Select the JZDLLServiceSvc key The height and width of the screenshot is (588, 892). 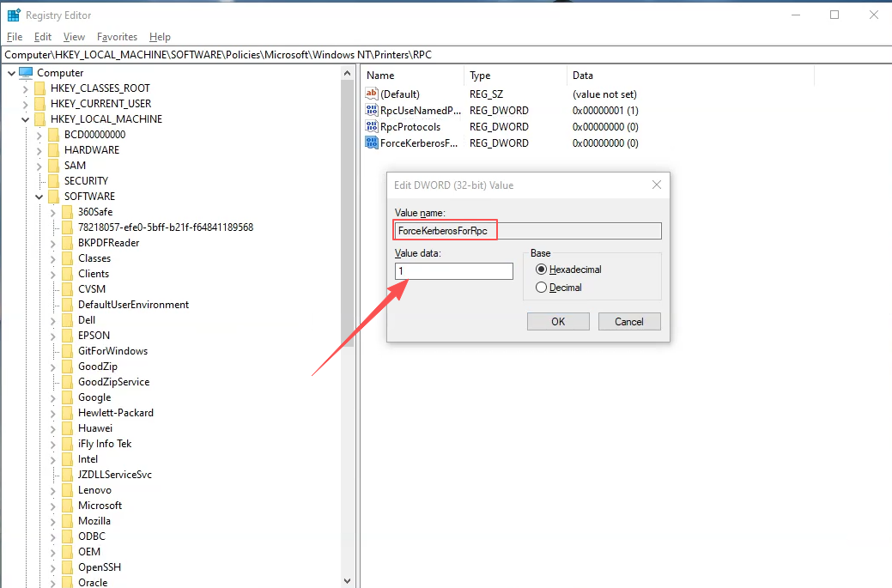pyautogui.click(x=115, y=475)
